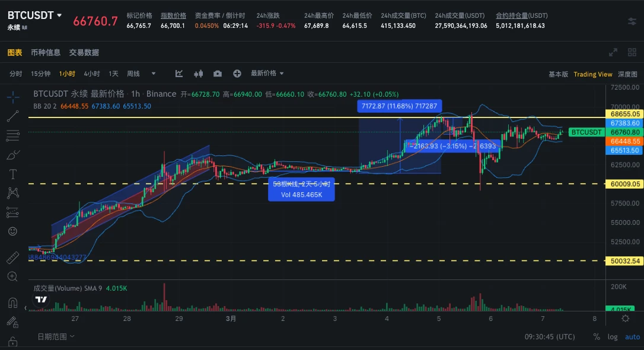The image size is (644, 350).
Task: Select the text annotation tool
Action: click(x=12, y=174)
